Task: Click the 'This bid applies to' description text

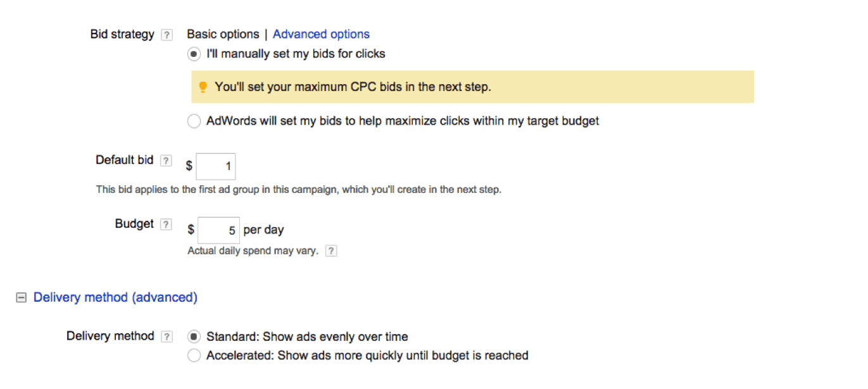Action: [x=298, y=189]
